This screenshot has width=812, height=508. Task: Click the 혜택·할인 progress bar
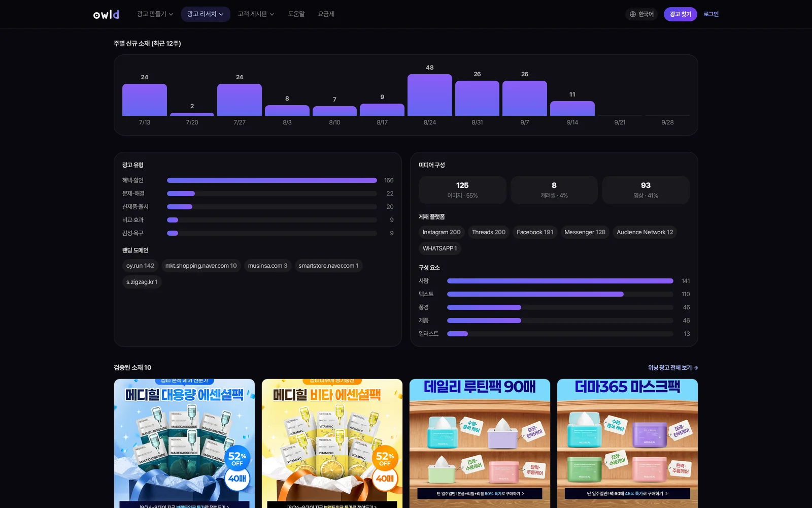272,180
